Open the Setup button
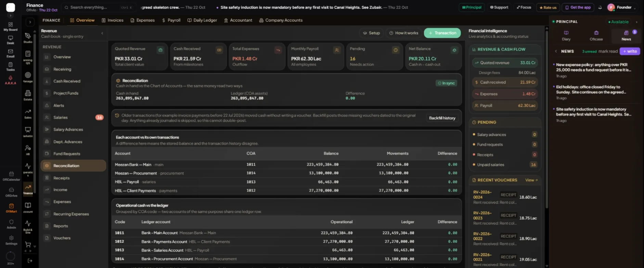This screenshot has width=644, height=268. (371, 33)
